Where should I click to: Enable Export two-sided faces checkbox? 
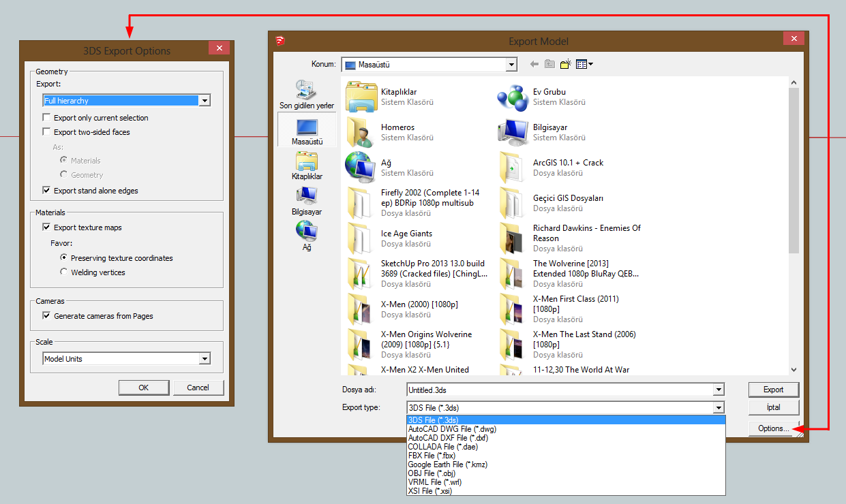click(46, 132)
